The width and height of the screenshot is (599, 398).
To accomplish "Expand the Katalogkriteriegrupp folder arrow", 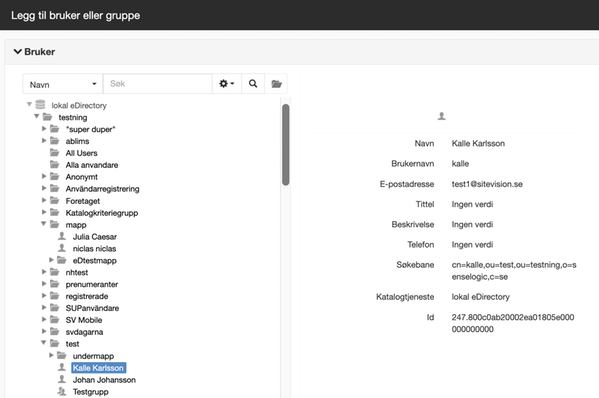I will point(44,212).
